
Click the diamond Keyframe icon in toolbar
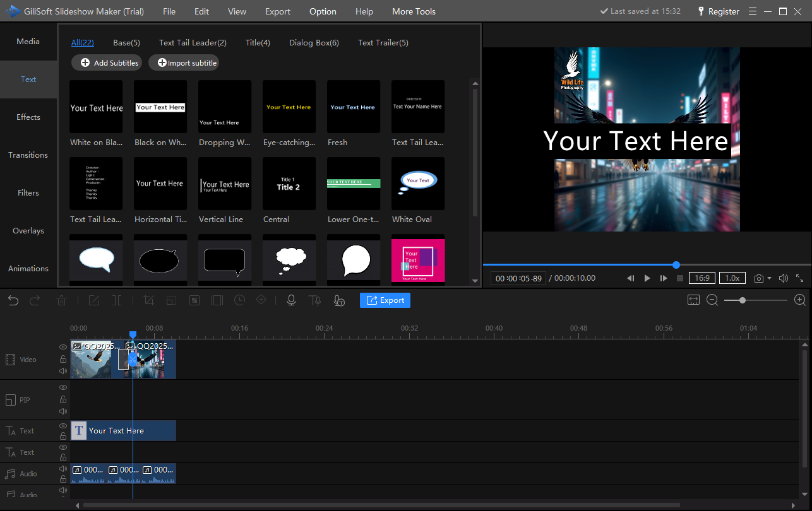pos(261,300)
